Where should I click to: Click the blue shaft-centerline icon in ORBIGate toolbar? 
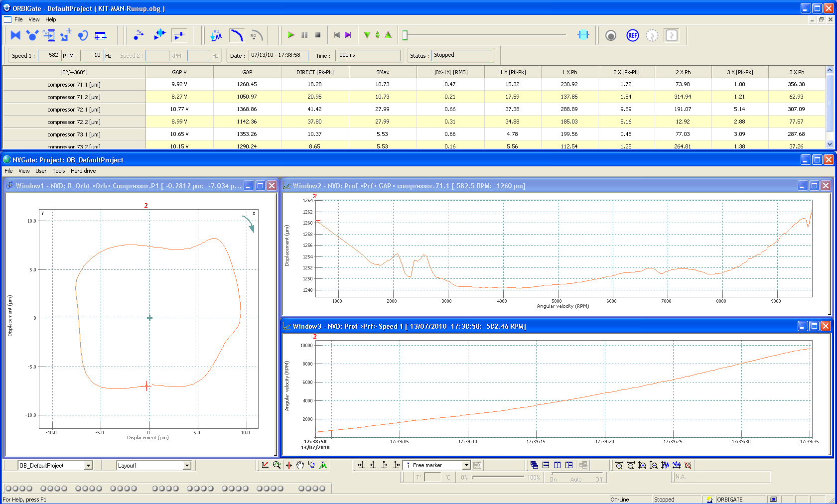[x=32, y=35]
